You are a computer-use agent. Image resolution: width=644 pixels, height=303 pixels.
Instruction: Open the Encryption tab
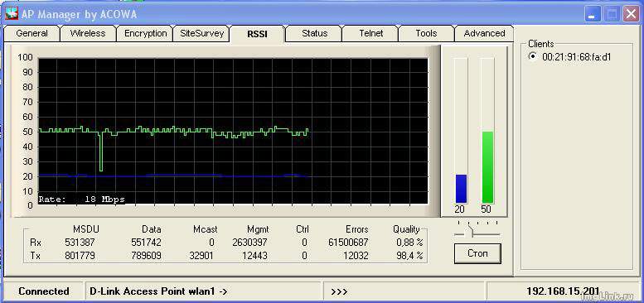coord(145,34)
